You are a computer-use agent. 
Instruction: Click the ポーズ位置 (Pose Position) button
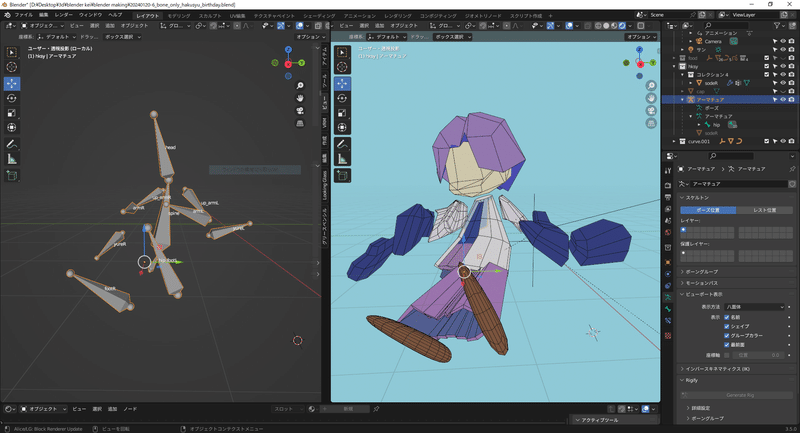[x=708, y=210]
